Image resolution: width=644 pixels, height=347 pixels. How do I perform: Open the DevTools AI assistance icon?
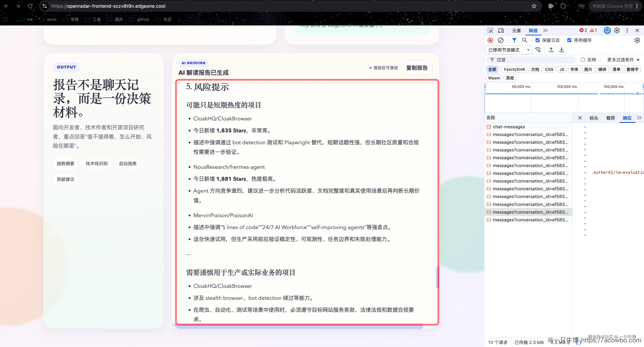click(x=607, y=30)
